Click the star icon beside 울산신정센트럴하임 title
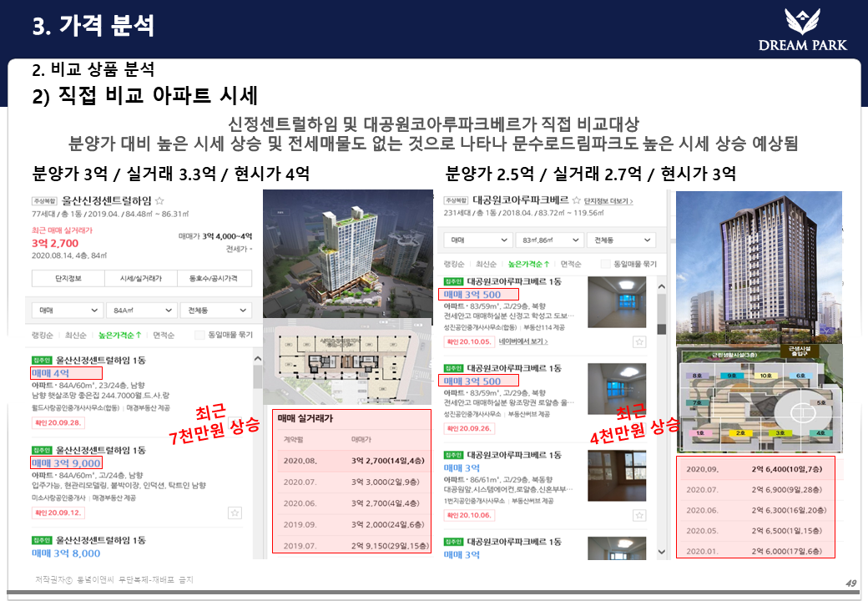The width and height of the screenshot is (868, 601). click(x=160, y=201)
